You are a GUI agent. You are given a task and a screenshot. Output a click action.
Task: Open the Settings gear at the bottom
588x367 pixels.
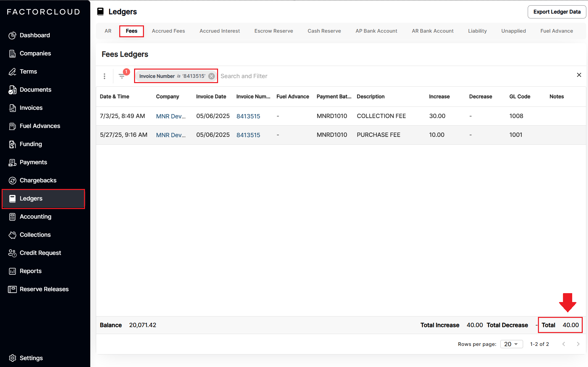click(13, 358)
